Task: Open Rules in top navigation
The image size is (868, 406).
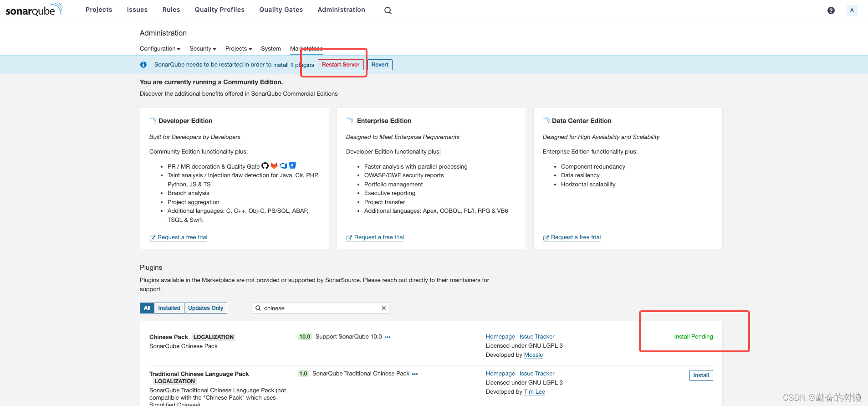Action: (x=171, y=10)
